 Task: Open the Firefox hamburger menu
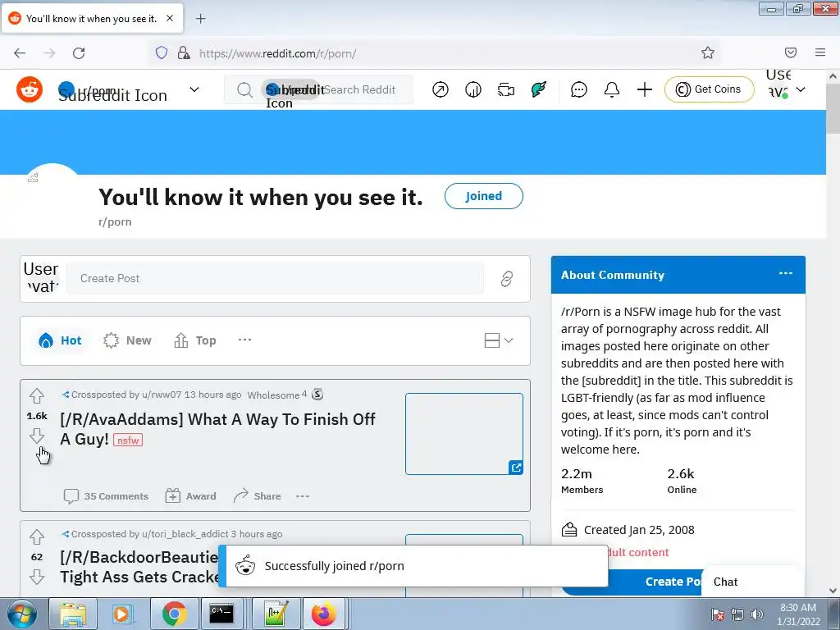[x=820, y=52]
